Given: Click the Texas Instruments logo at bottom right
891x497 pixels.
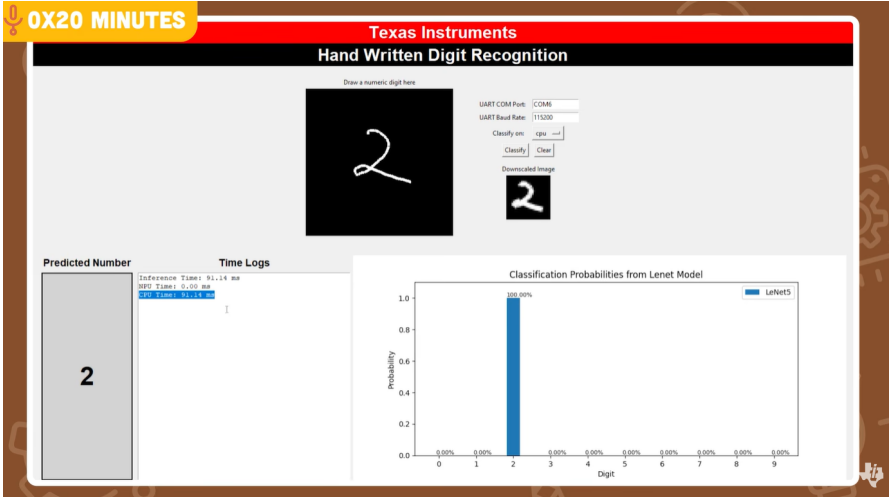Looking at the screenshot, I should click(x=871, y=473).
